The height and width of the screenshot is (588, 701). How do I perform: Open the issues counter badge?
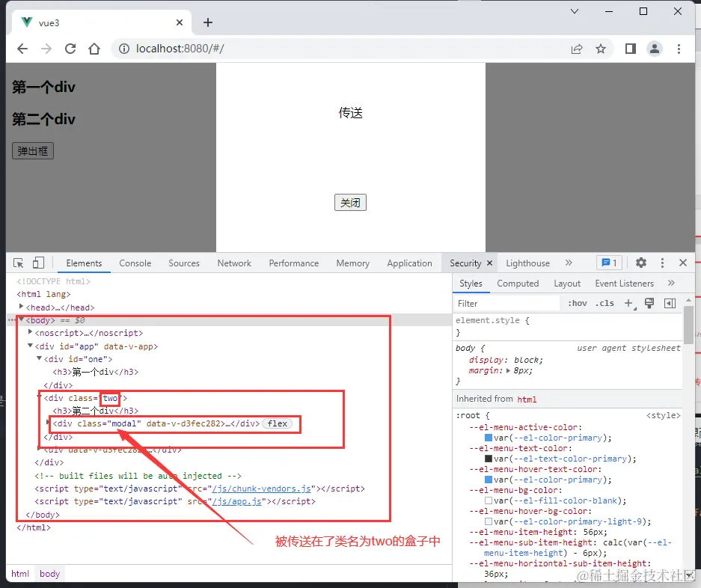point(609,263)
